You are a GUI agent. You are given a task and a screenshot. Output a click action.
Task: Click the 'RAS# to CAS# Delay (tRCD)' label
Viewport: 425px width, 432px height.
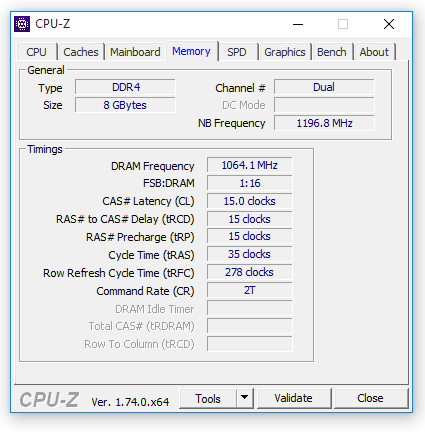click(x=125, y=219)
